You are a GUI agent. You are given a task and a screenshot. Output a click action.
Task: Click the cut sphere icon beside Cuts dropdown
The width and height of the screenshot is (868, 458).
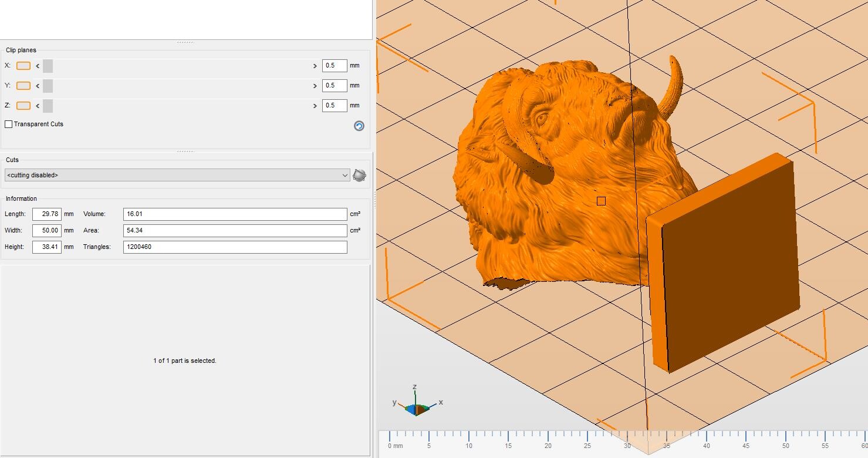coord(359,174)
